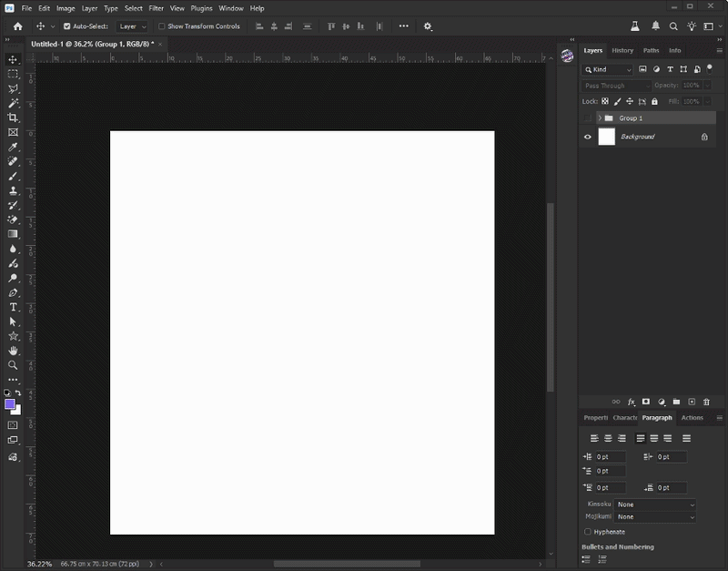Image resolution: width=728 pixels, height=571 pixels.
Task: Select the Hand tool
Action: 13,351
